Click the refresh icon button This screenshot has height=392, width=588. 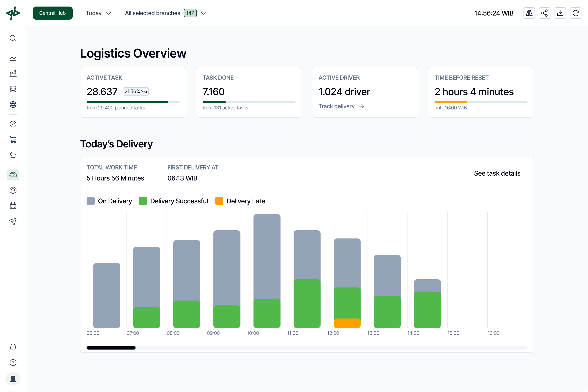pos(576,13)
